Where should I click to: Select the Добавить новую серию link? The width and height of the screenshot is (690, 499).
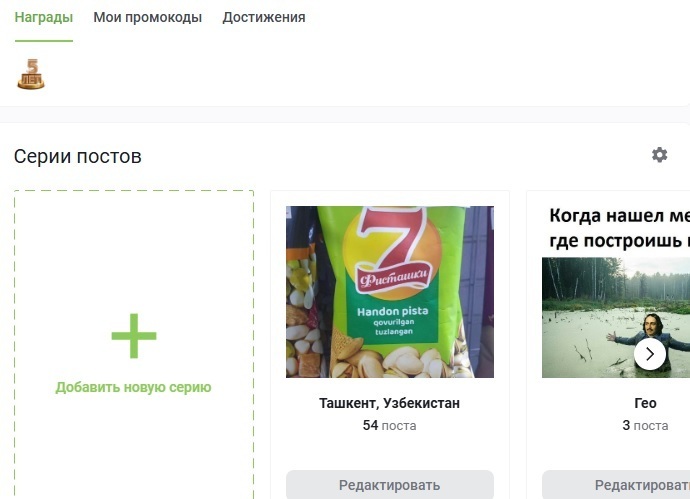pos(133,387)
